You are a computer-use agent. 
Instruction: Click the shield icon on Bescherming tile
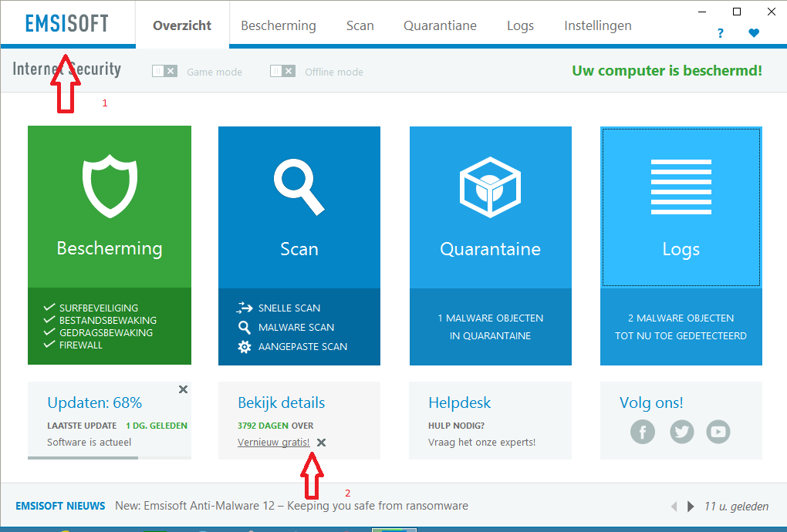[110, 186]
